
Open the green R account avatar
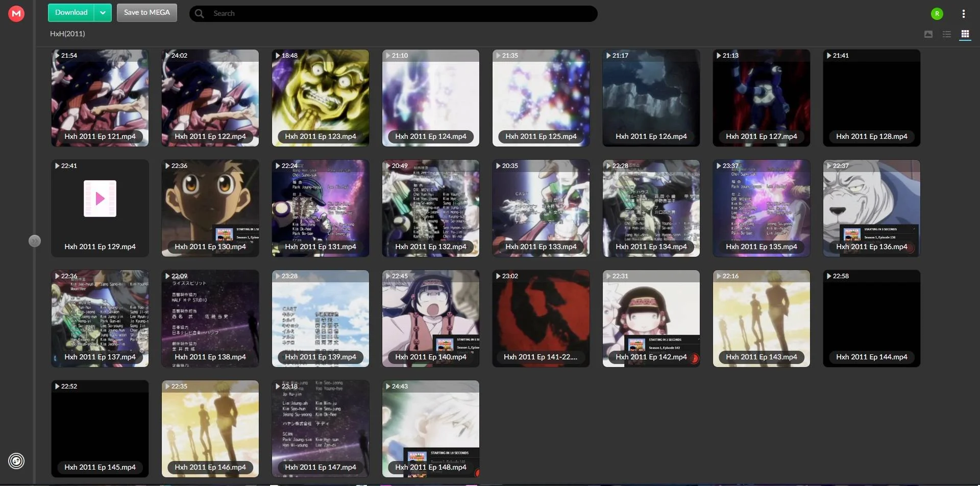point(937,14)
